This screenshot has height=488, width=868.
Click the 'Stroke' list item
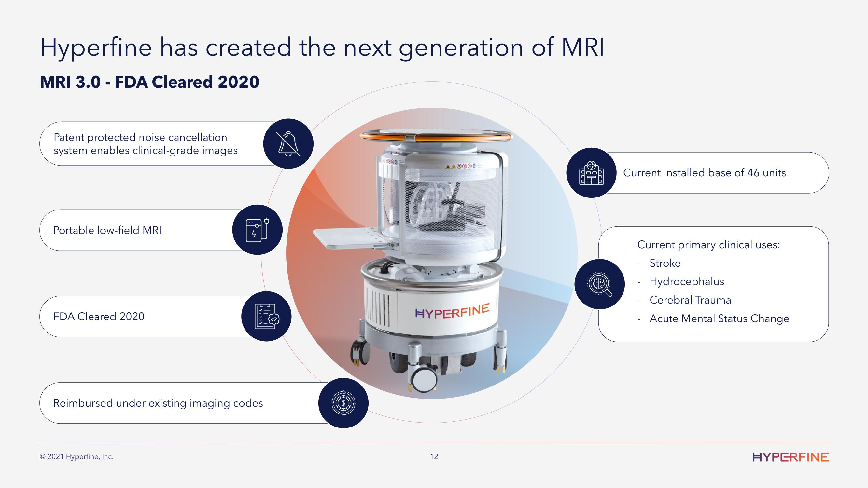point(665,264)
